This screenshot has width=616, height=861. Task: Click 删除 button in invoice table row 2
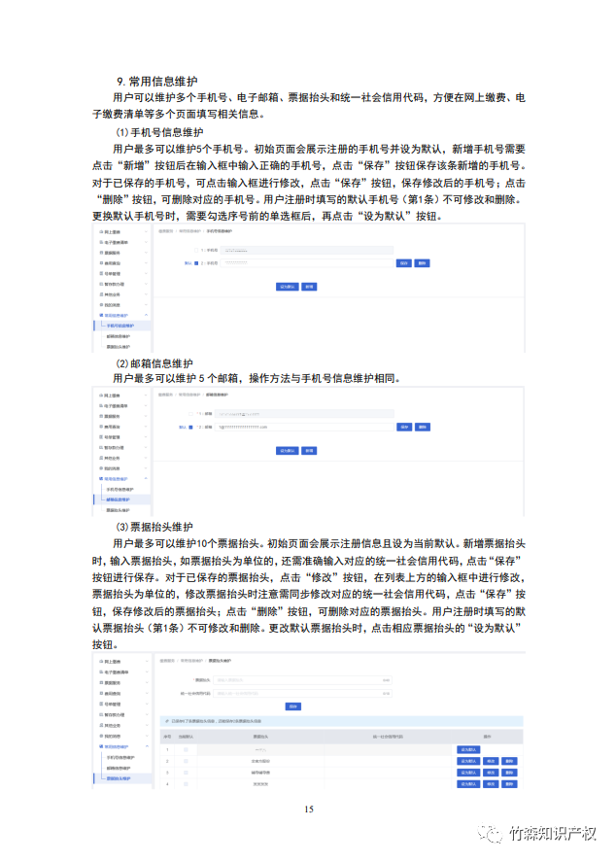pyautogui.click(x=509, y=762)
